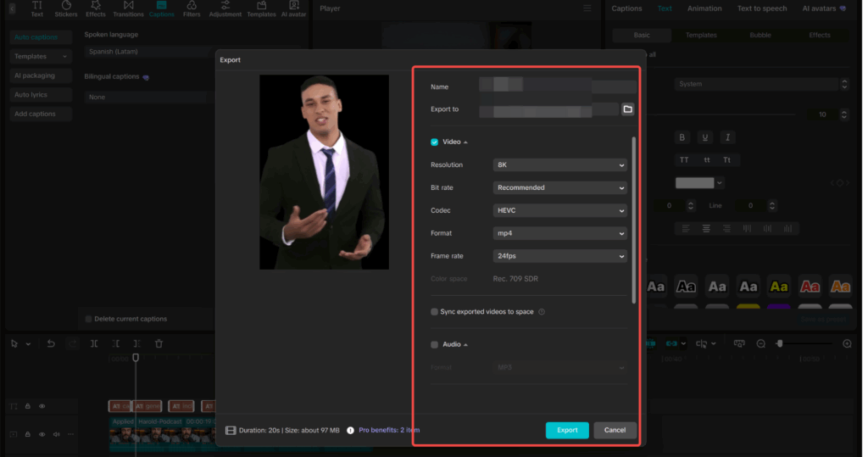
Task: Open the Pro benefits: 2 item link
Action: point(389,431)
